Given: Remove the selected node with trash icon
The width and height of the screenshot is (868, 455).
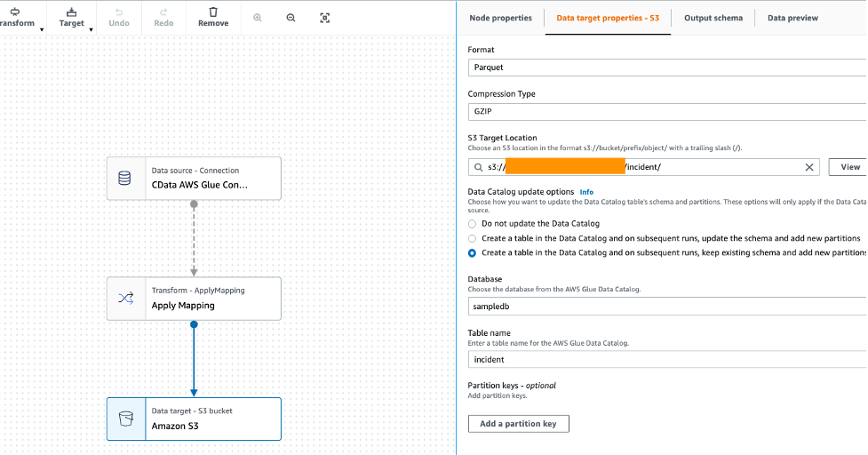Looking at the screenshot, I should pos(213,18).
